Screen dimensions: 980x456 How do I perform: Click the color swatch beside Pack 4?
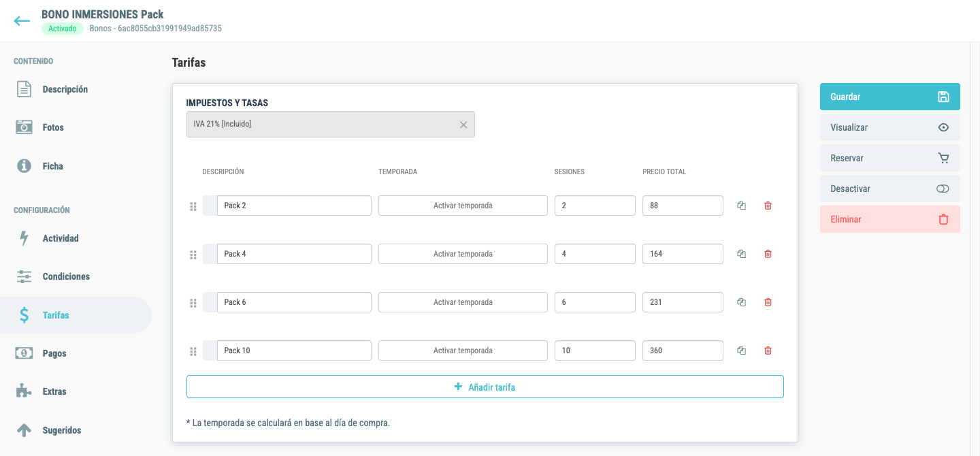pos(210,254)
